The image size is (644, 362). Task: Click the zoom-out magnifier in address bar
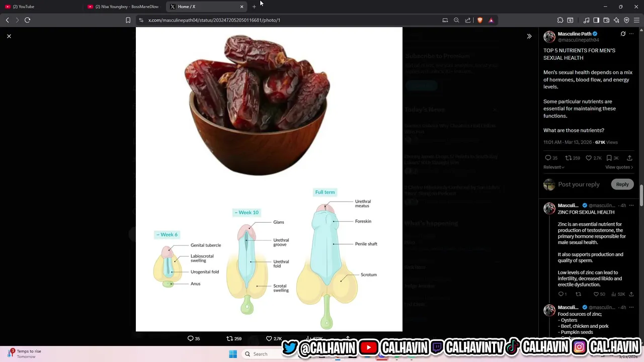click(x=456, y=20)
